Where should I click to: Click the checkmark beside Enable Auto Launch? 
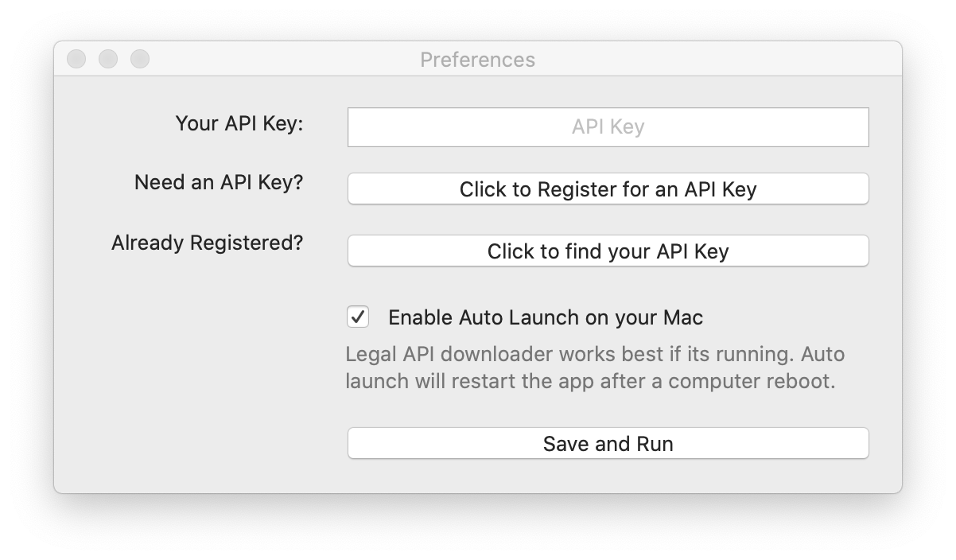(x=358, y=317)
